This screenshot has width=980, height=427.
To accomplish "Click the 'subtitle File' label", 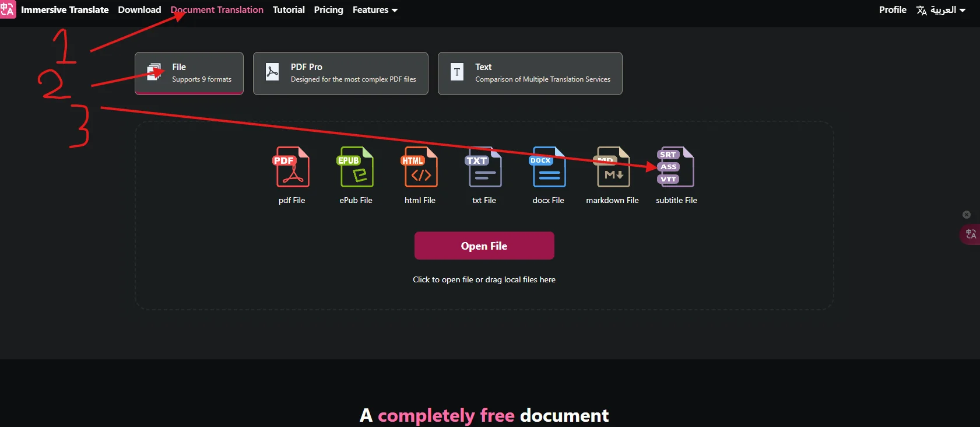I will (676, 200).
